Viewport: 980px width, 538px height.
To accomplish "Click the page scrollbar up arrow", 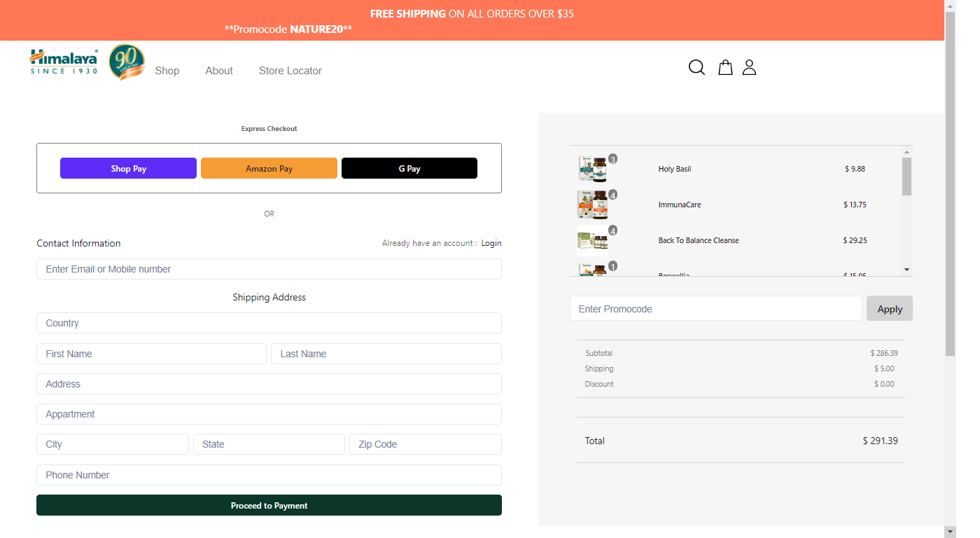I will [x=950, y=6].
